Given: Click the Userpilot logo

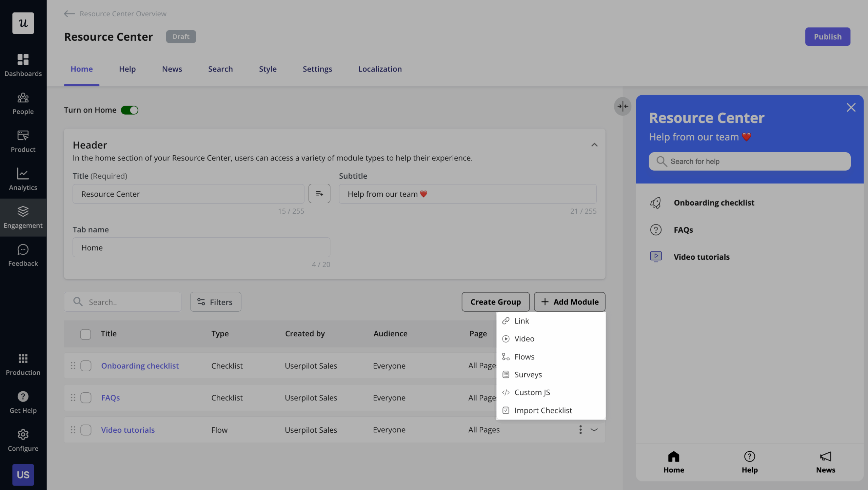Looking at the screenshot, I should click(x=23, y=23).
